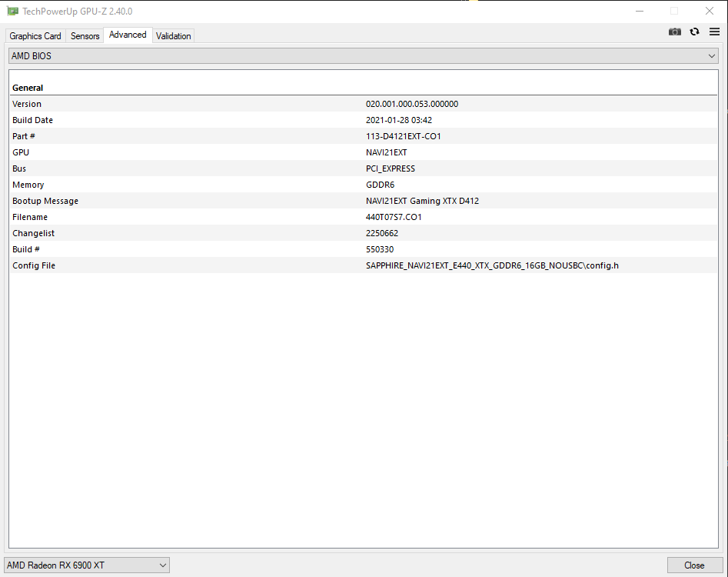Click build number 550330
The image size is (728, 577).
click(379, 249)
